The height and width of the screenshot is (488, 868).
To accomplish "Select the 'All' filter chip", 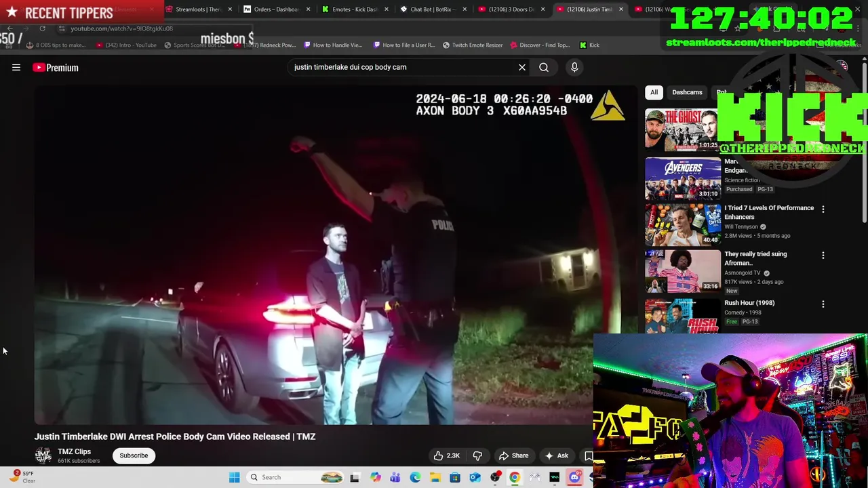I will click(654, 92).
